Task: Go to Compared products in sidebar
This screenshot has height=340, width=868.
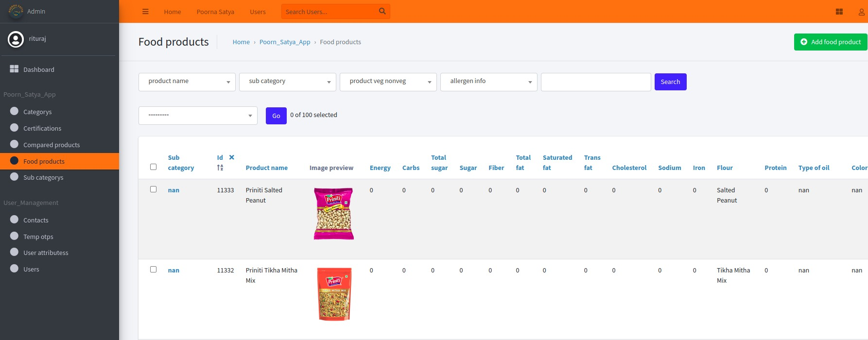Action: pos(52,145)
